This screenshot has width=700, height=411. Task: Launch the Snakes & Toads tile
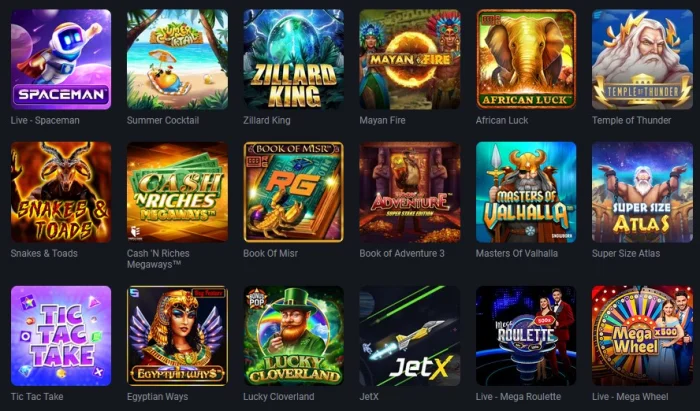point(61,192)
